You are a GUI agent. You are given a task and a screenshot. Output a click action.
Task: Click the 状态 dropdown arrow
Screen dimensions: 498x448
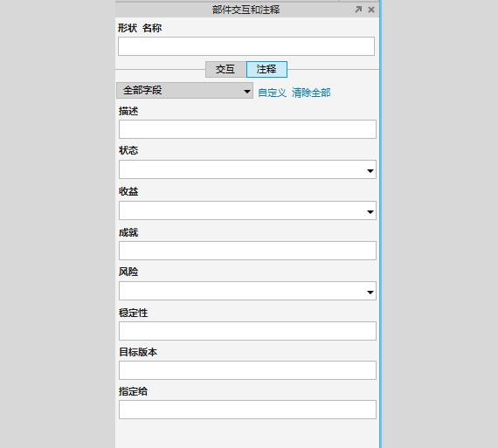tap(370, 171)
